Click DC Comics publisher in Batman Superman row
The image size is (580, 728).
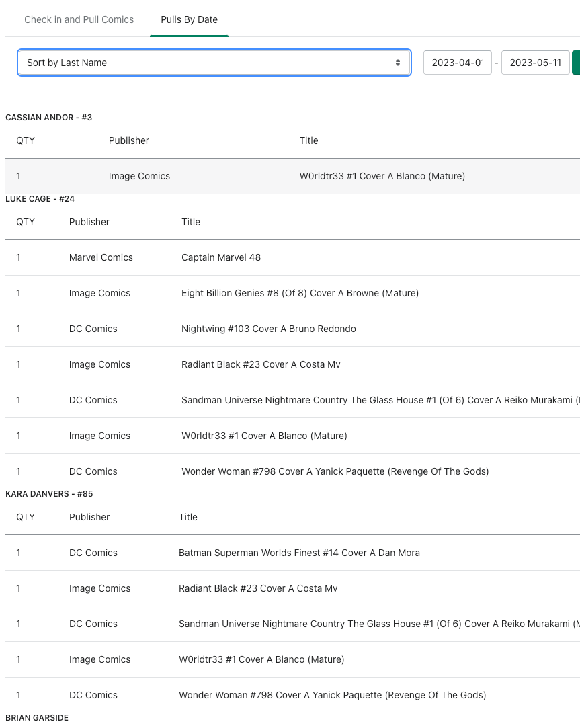coord(93,553)
